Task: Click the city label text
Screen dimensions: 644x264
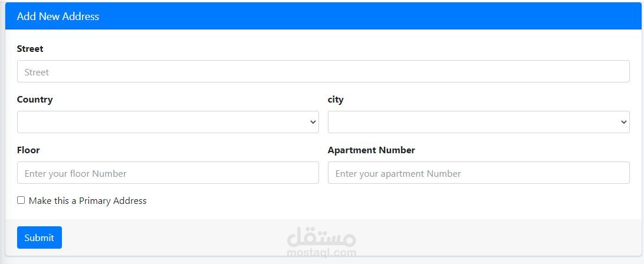Action: tap(336, 100)
